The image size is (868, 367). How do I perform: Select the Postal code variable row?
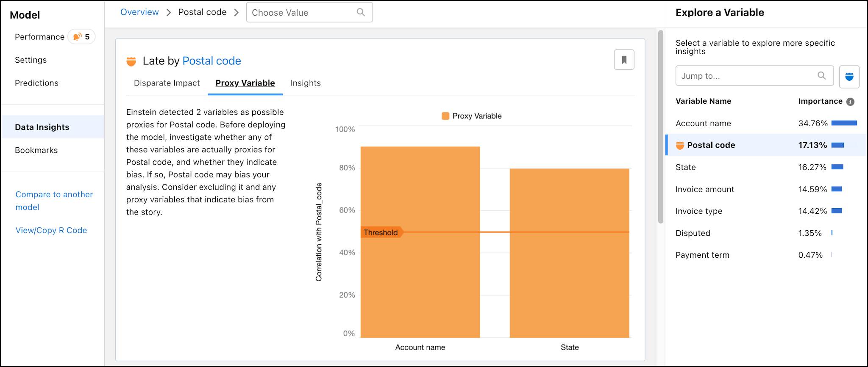tap(766, 145)
